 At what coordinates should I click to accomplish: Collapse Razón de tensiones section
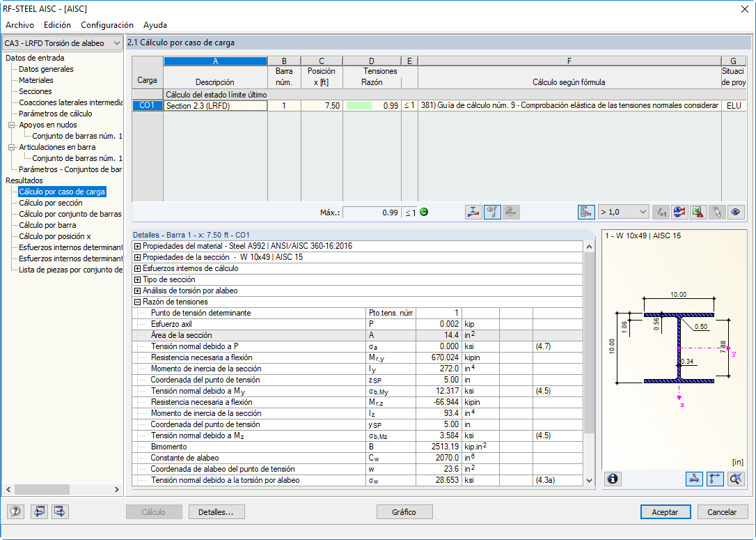coord(137,302)
